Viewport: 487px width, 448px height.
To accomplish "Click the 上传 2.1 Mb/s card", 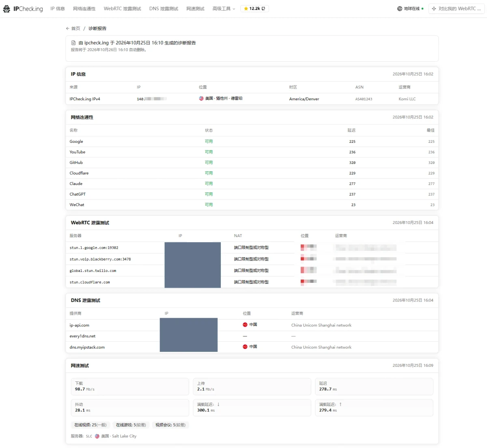I will pyautogui.click(x=252, y=387).
